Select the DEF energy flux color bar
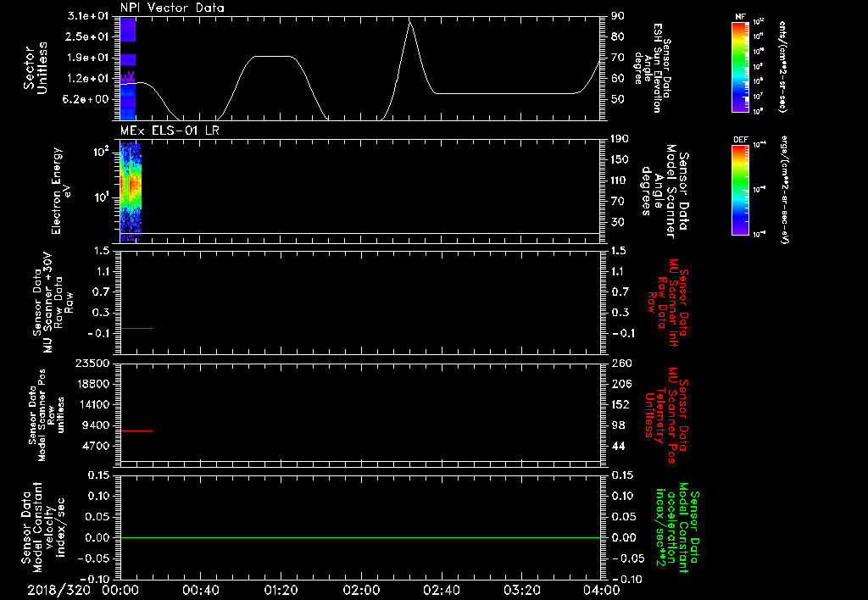This screenshot has height=600, width=868. [740, 190]
